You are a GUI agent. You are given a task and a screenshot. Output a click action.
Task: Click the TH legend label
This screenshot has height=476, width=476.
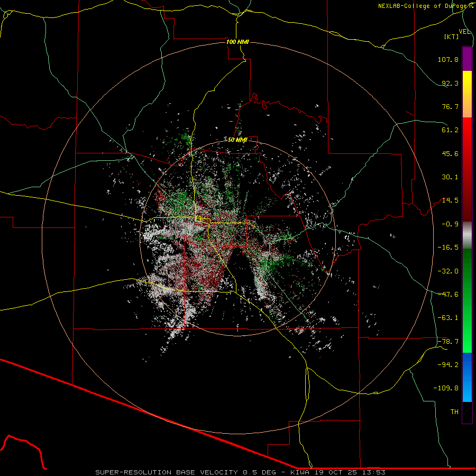coord(454,412)
